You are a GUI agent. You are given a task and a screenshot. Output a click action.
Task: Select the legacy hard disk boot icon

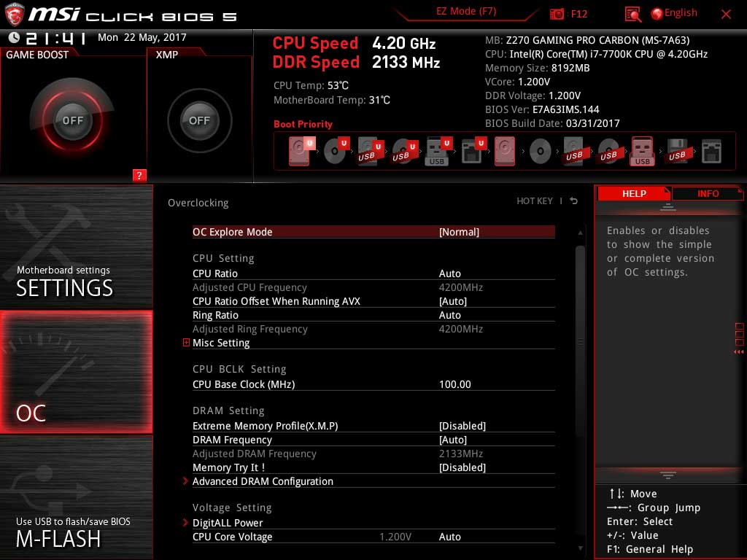(x=505, y=152)
